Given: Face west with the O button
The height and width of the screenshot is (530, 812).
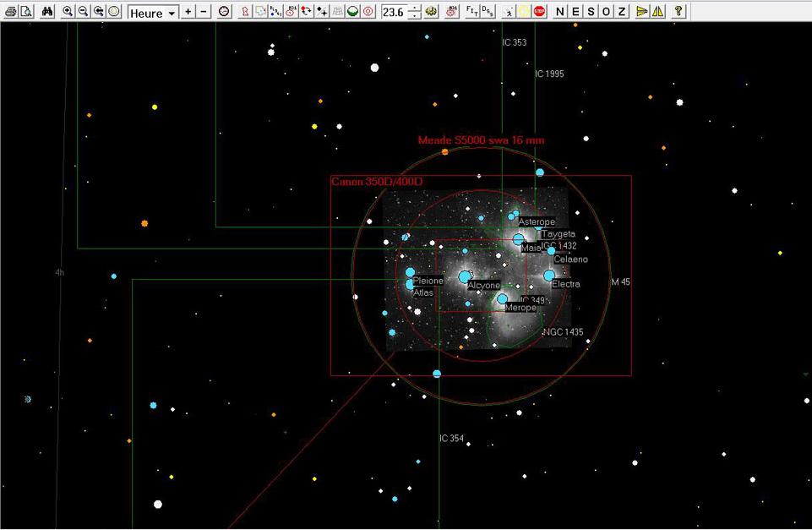Looking at the screenshot, I should (606, 11).
